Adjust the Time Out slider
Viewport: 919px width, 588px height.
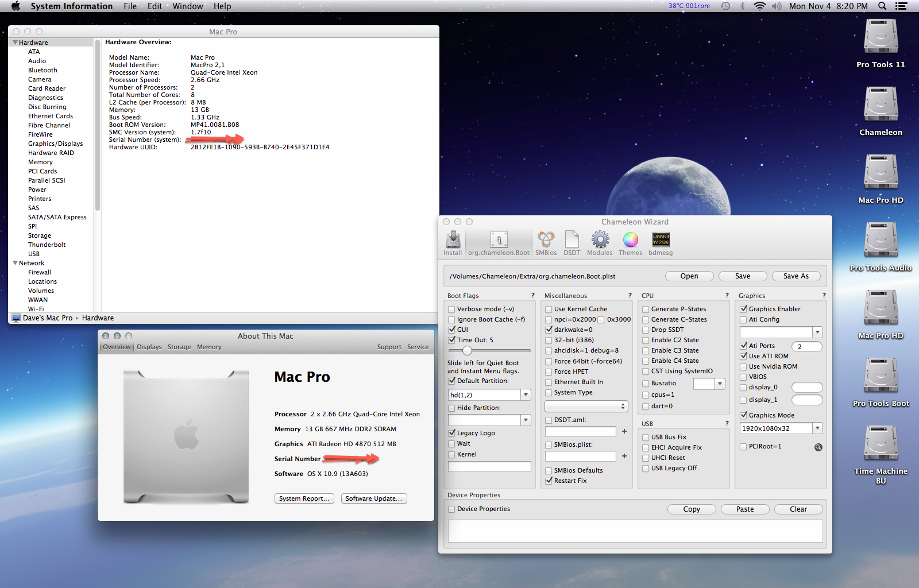pyautogui.click(x=467, y=350)
